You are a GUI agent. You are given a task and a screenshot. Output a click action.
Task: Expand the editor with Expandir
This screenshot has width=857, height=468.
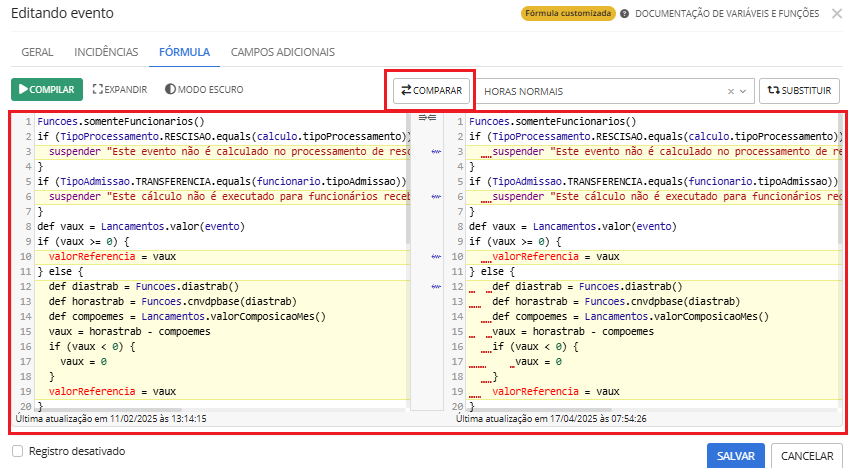click(x=120, y=89)
